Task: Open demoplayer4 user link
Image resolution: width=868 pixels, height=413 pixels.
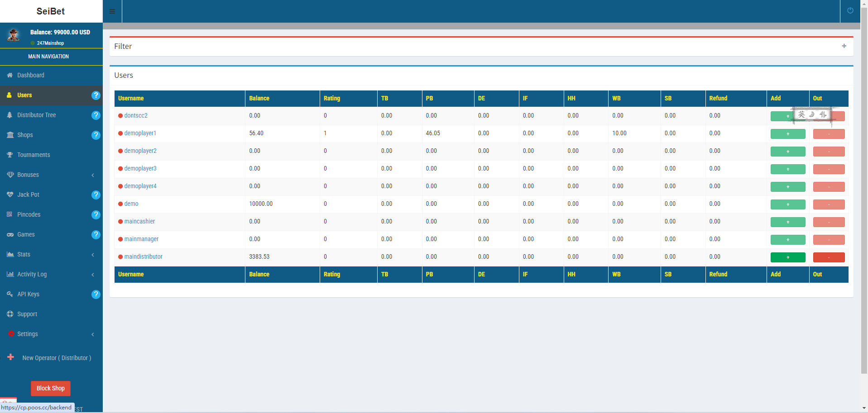Action: point(140,186)
